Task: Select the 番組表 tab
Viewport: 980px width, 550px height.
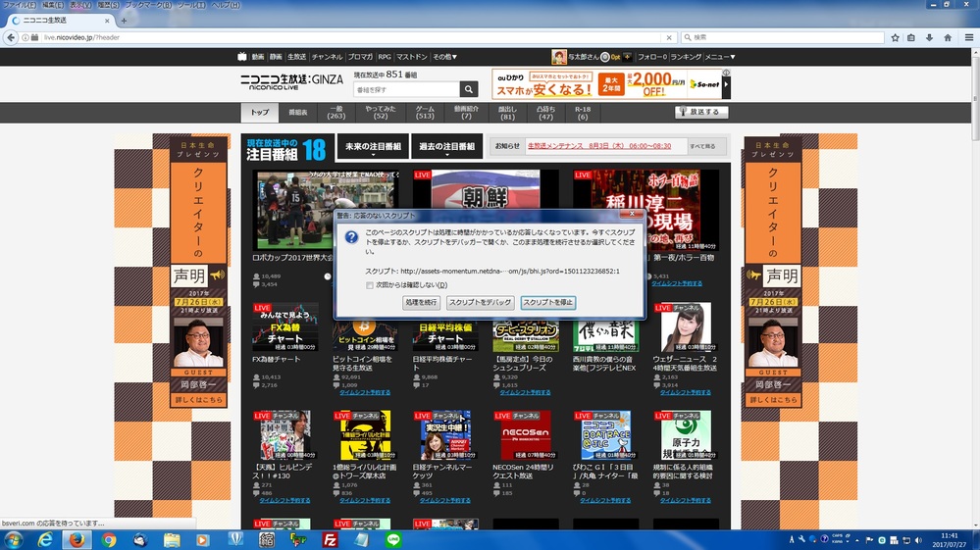Action: click(297, 113)
